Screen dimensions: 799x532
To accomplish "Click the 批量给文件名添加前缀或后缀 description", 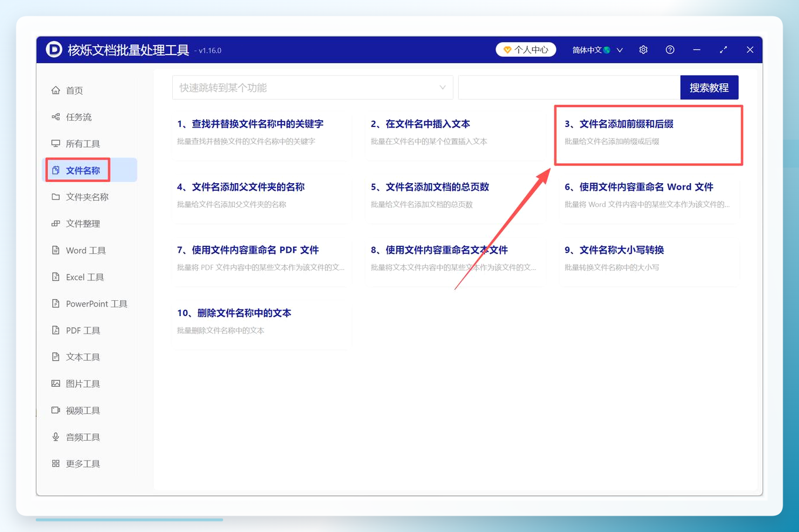I will 612,142.
